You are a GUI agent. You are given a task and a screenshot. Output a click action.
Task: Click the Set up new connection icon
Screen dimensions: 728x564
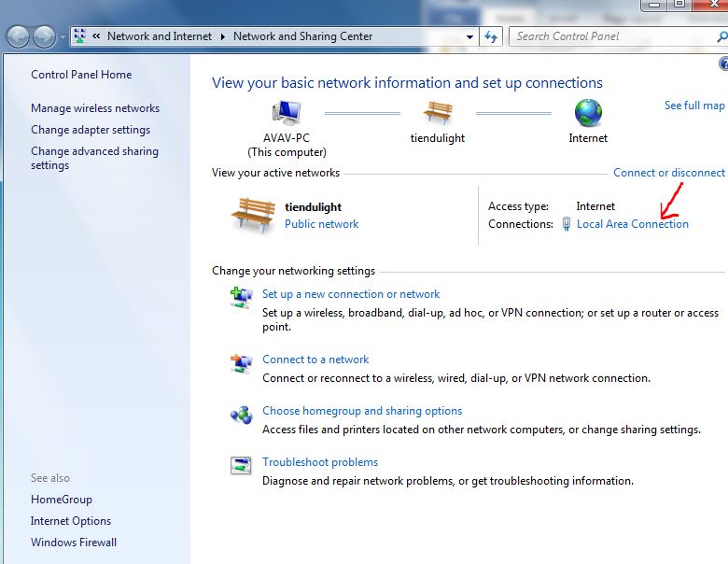click(242, 298)
